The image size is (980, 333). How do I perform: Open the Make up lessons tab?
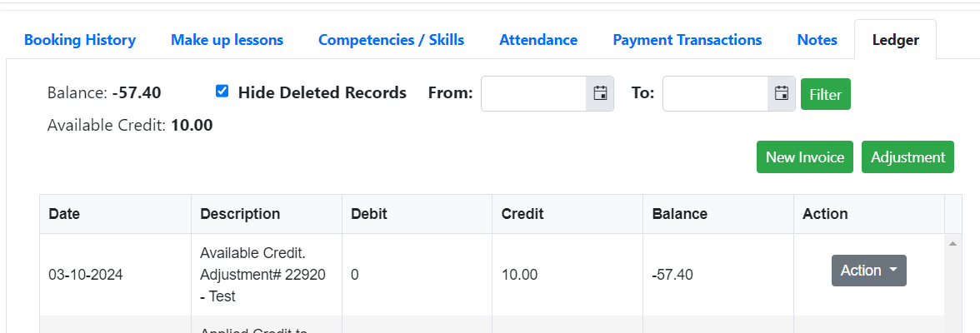tap(227, 40)
